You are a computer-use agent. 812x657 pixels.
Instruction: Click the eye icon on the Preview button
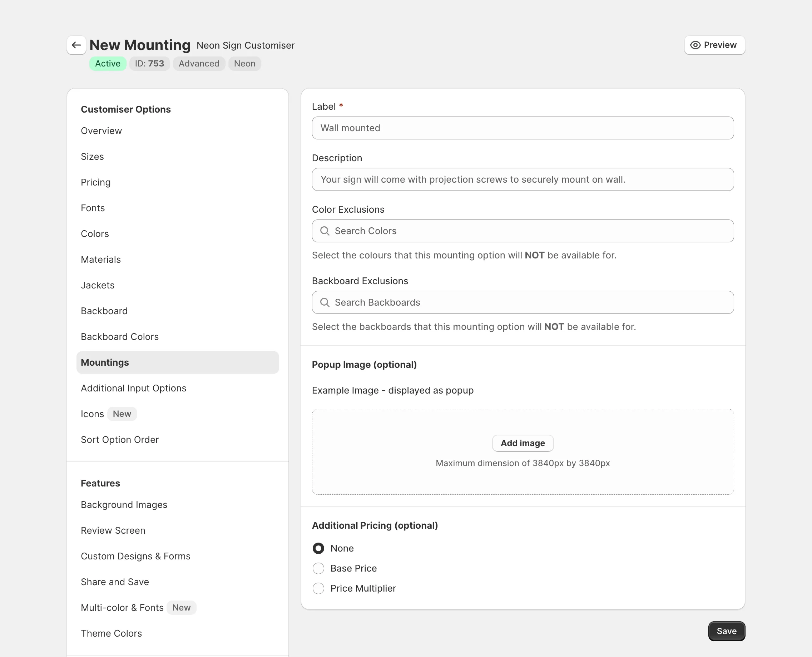(695, 45)
